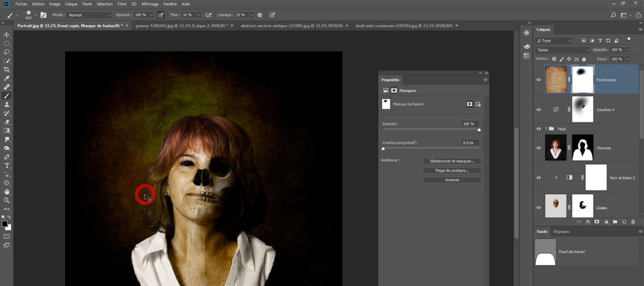644x286 pixels.
Task: Open the Filtre menu
Action: point(122,4)
